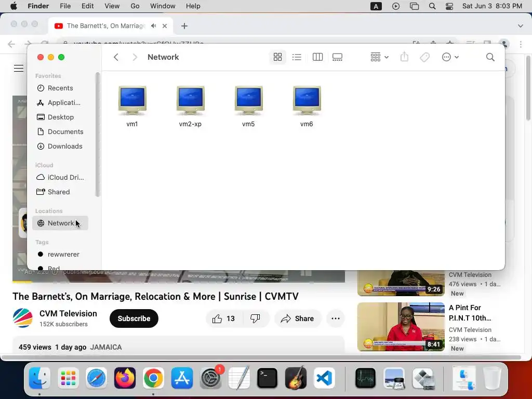The image size is (532, 399).
Task: Open Shared in Finder sidebar
Action: pyautogui.click(x=60, y=192)
